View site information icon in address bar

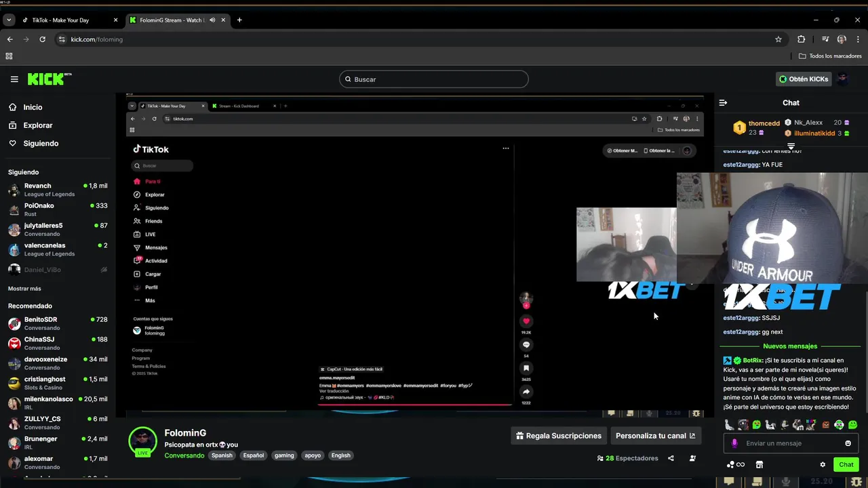point(62,39)
